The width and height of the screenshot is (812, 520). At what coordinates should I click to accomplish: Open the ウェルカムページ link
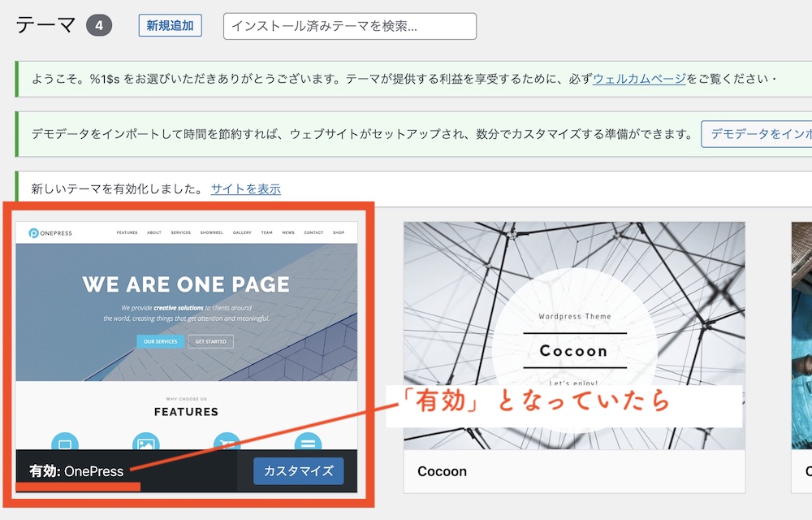click(x=639, y=79)
